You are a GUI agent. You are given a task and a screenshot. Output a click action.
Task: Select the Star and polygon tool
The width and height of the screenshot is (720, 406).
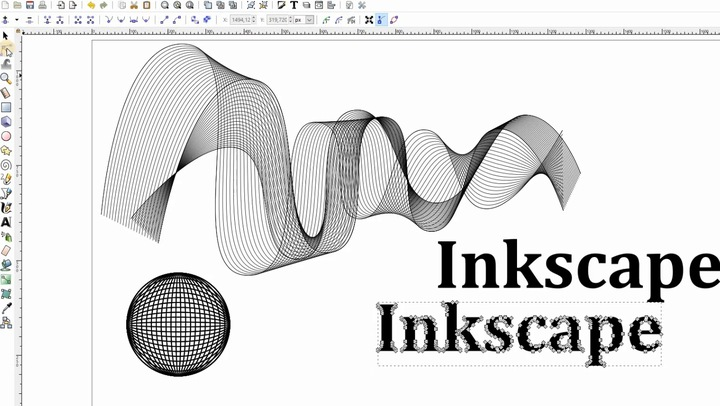(6, 150)
